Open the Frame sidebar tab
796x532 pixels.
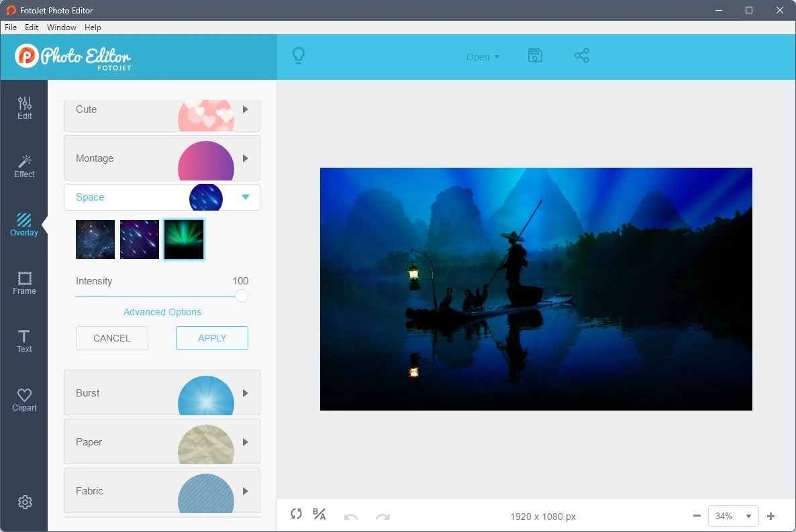coord(24,283)
